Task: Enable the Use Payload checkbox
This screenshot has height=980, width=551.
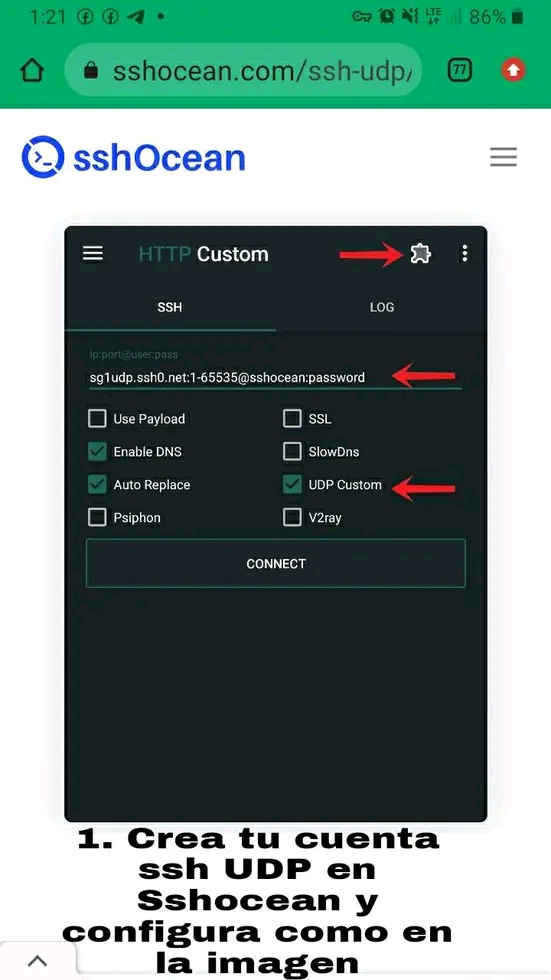Action: (x=97, y=418)
